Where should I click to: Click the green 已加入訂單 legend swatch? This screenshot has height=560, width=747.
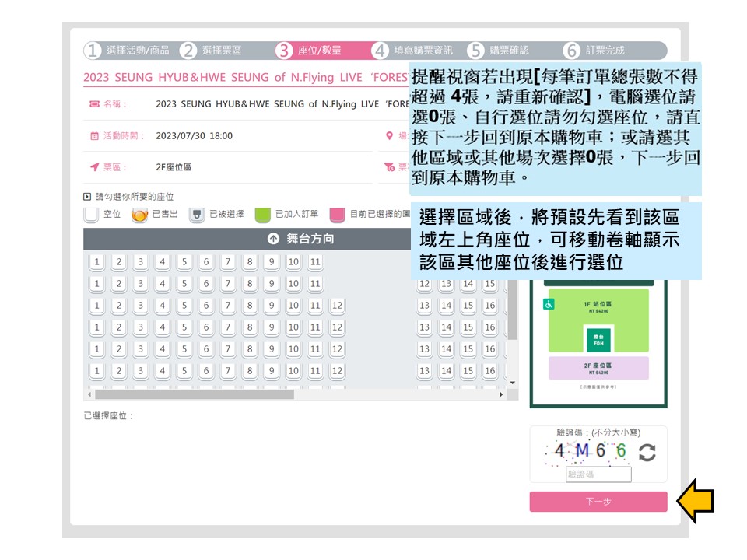(x=262, y=215)
